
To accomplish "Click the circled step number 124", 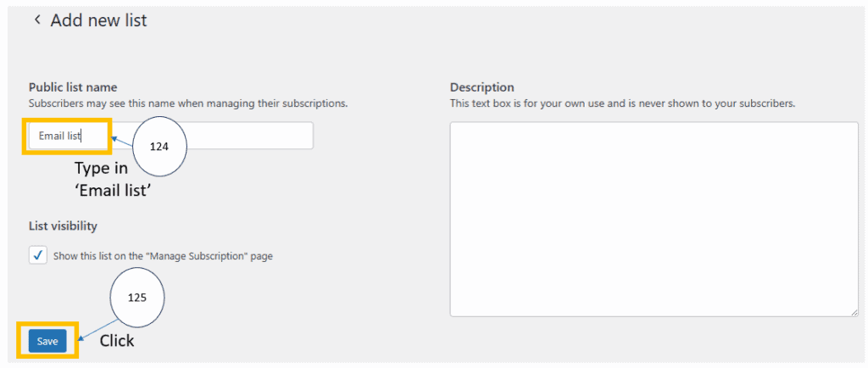I will click(x=159, y=146).
